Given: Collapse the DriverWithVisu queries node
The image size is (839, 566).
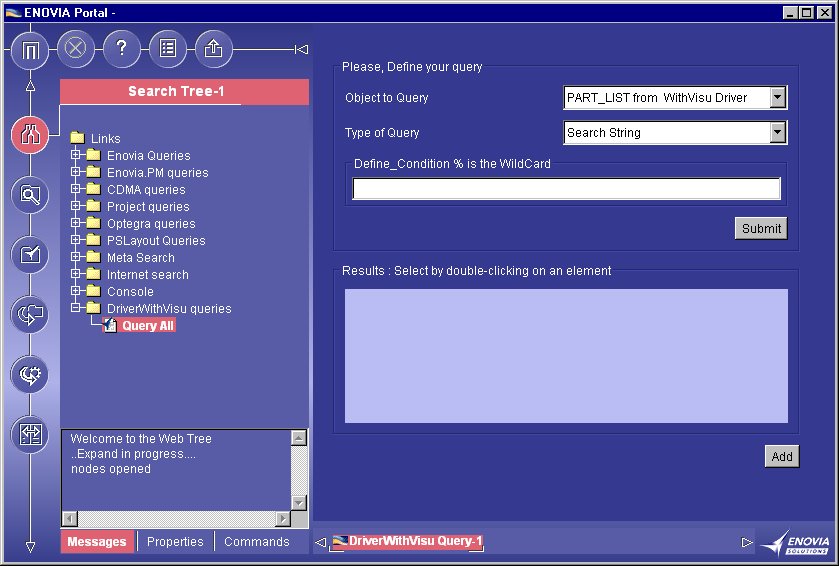Looking at the screenshot, I should click(x=75, y=308).
